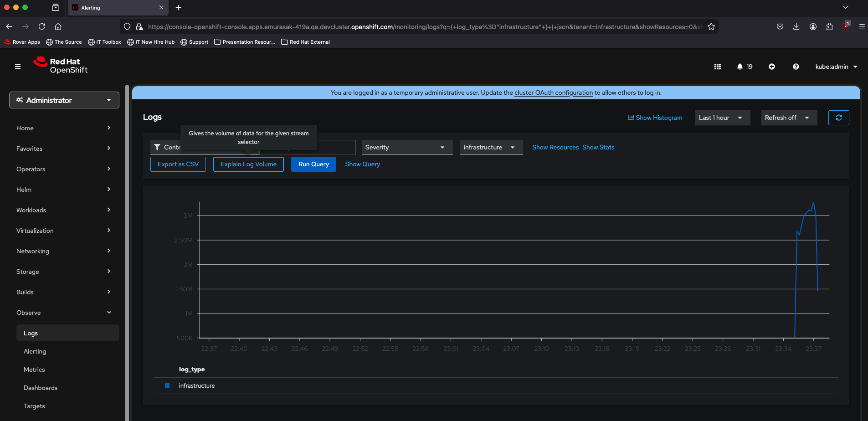This screenshot has height=421, width=868.
Task: Open the application launcher grid icon
Action: click(717, 67)
